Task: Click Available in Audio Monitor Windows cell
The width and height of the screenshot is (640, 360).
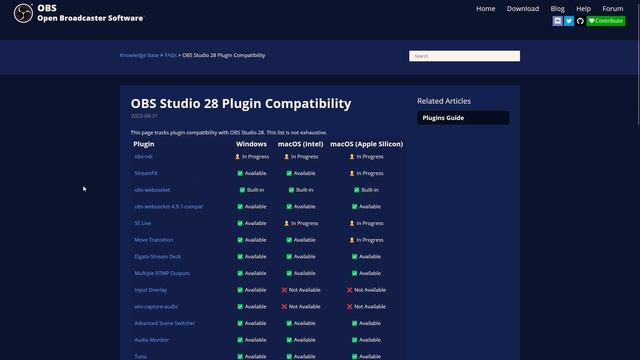Action: pyautogui.click(x=255, y=340)
